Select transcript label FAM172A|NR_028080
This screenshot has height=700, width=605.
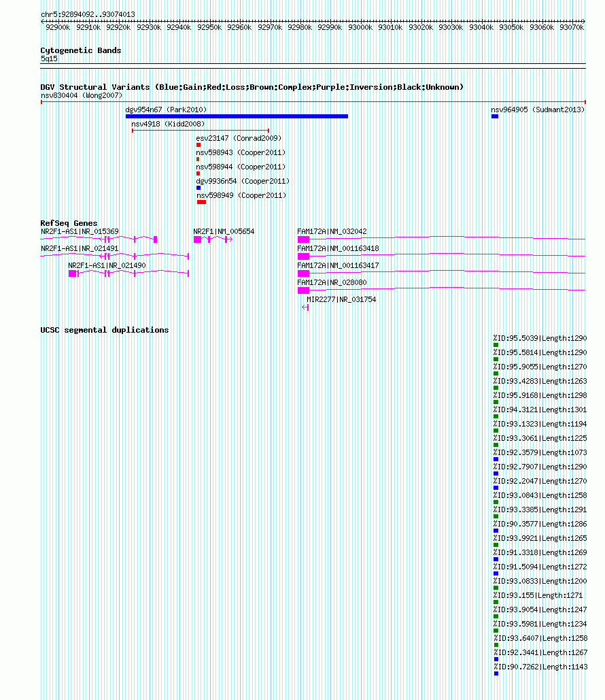[x=332, y=282]
